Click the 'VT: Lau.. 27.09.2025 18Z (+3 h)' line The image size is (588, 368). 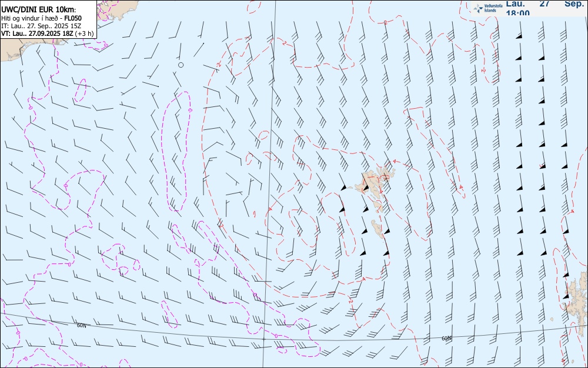point(47,34)
